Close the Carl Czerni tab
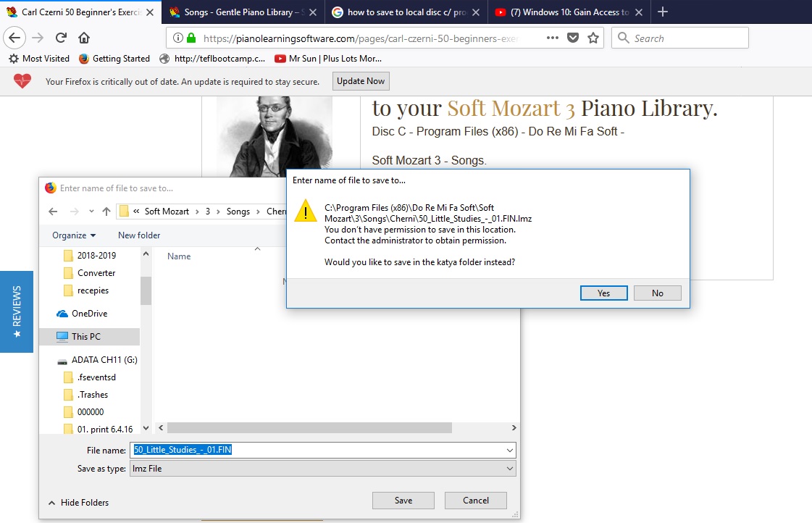 [150, 12]
